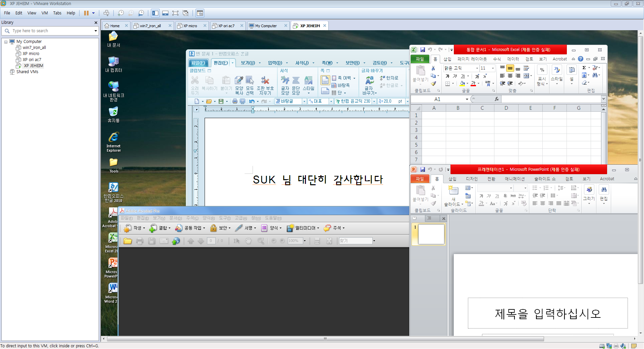Image resolution: width=644 pixels, height=349 pixels.
Task: Open the Excel 삽입 ribbon tab
Action: tap(447, 59)
